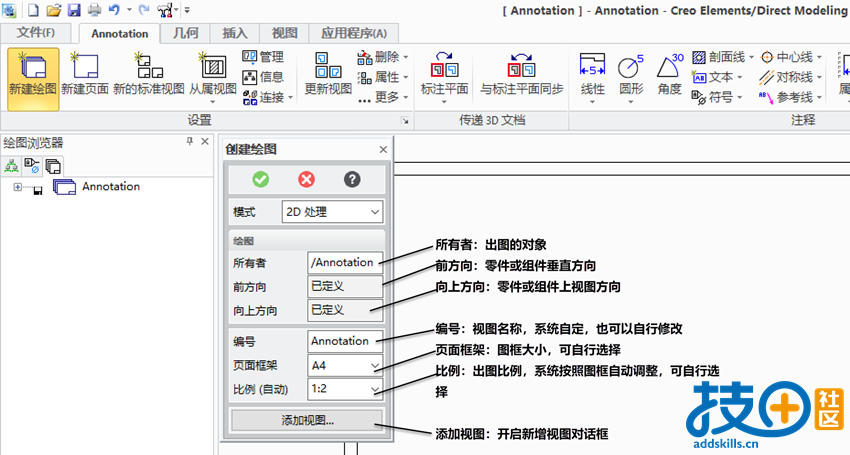
Task: Open help with the question mark icon
Action: pos(352,180)
